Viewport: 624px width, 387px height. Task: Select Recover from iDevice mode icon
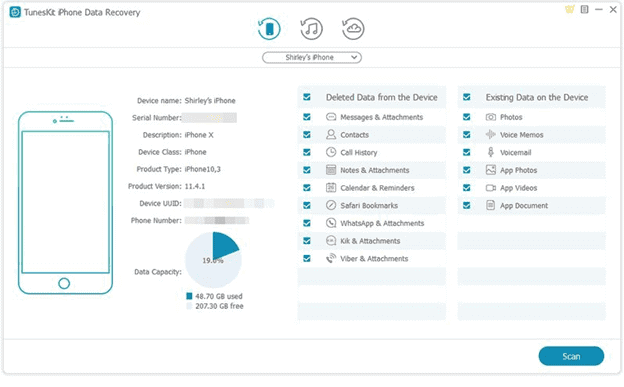pyautogui.click(x=269, y=29)
